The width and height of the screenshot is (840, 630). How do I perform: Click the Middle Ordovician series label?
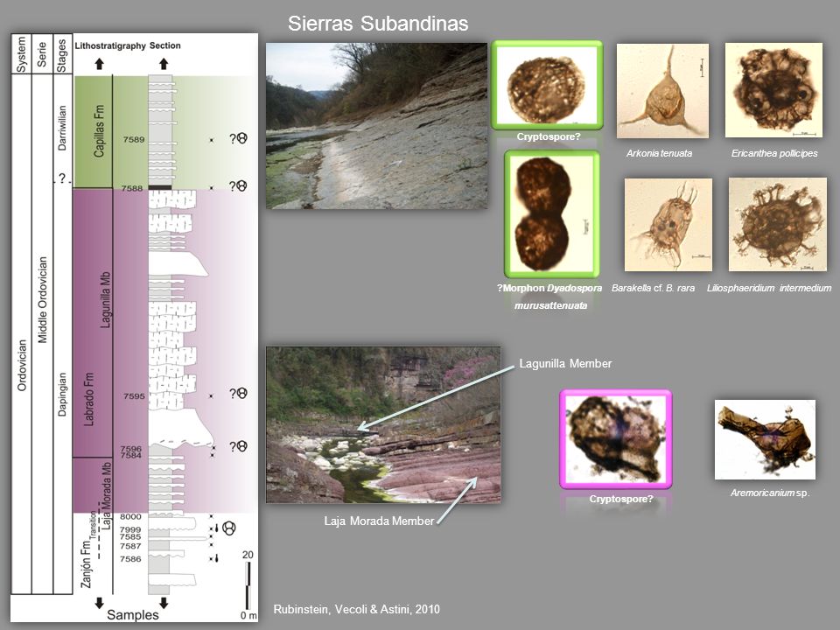pyautogui.click(x=42, y=299)
